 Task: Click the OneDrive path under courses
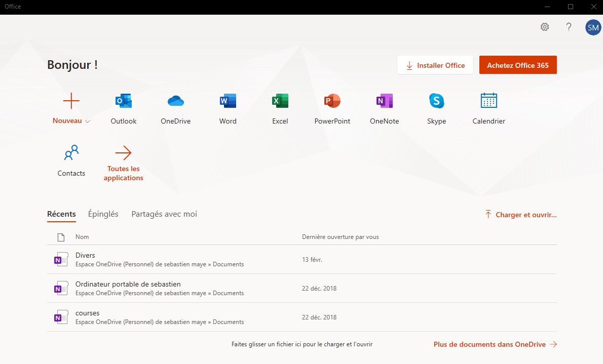coord(160,322)
